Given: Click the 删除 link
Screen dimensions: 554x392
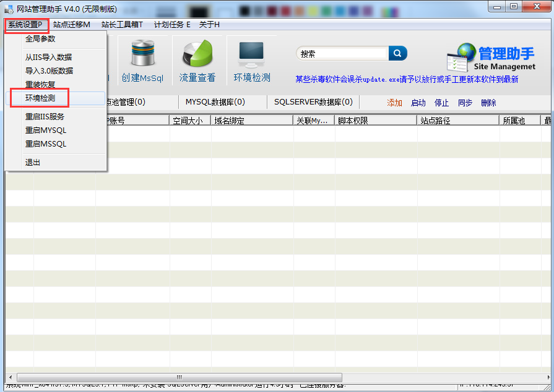Looking at the screenshot, I should pyautogui.click(x=488, y=103).
